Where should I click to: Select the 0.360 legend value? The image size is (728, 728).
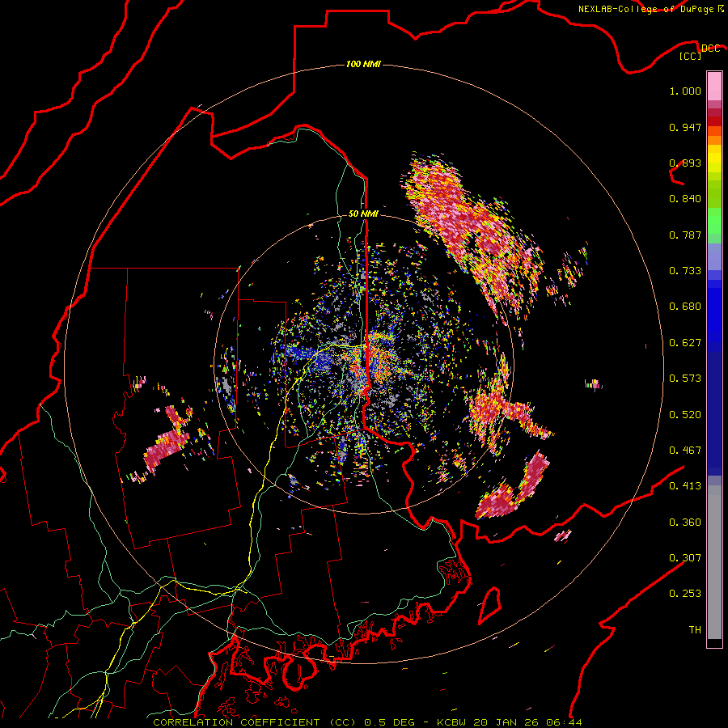685,523
